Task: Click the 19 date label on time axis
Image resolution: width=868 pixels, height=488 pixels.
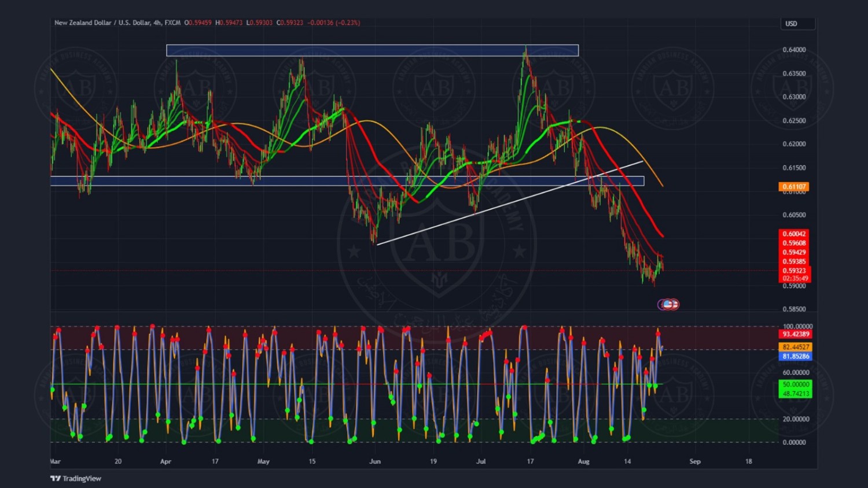Action: (433, 461)
